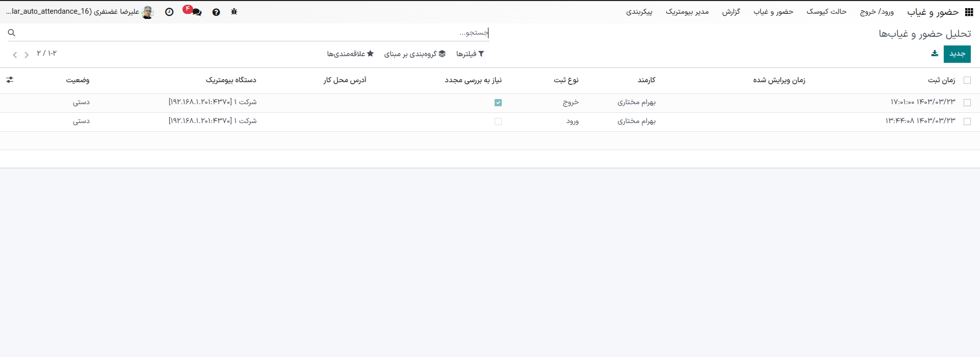This screenshot has height=357, width=980.
Task: Open the activities clock icon
Action: click(169, 12)
